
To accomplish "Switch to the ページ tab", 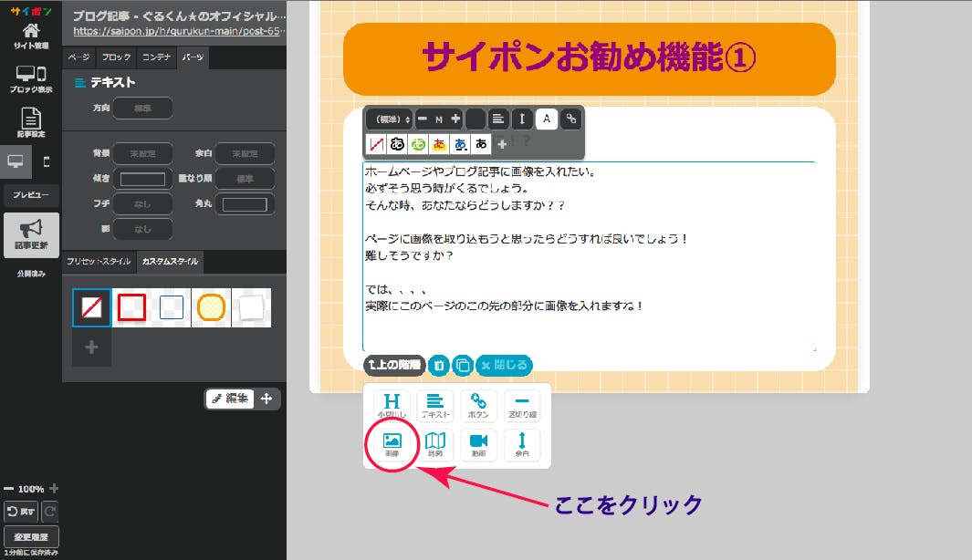I will click(78, 57).
